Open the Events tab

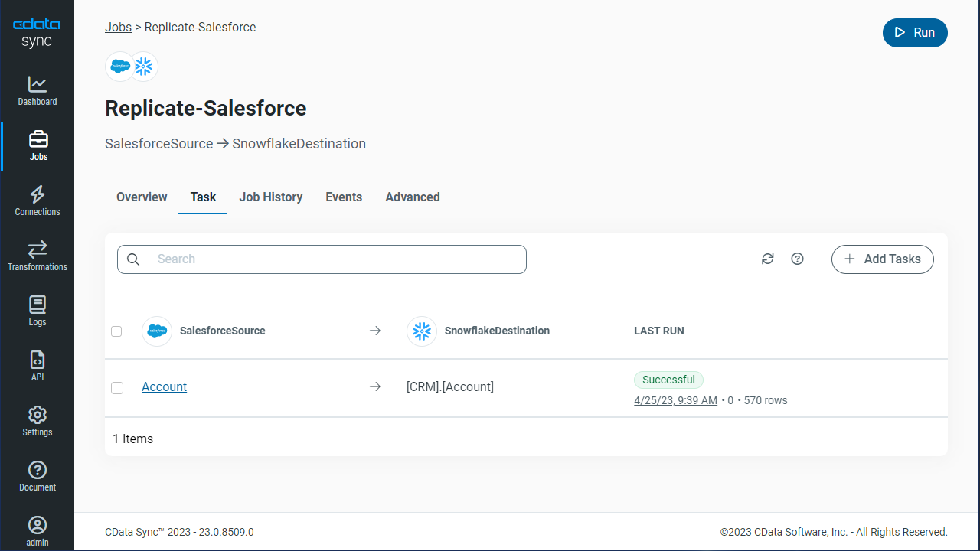point(344,197)
